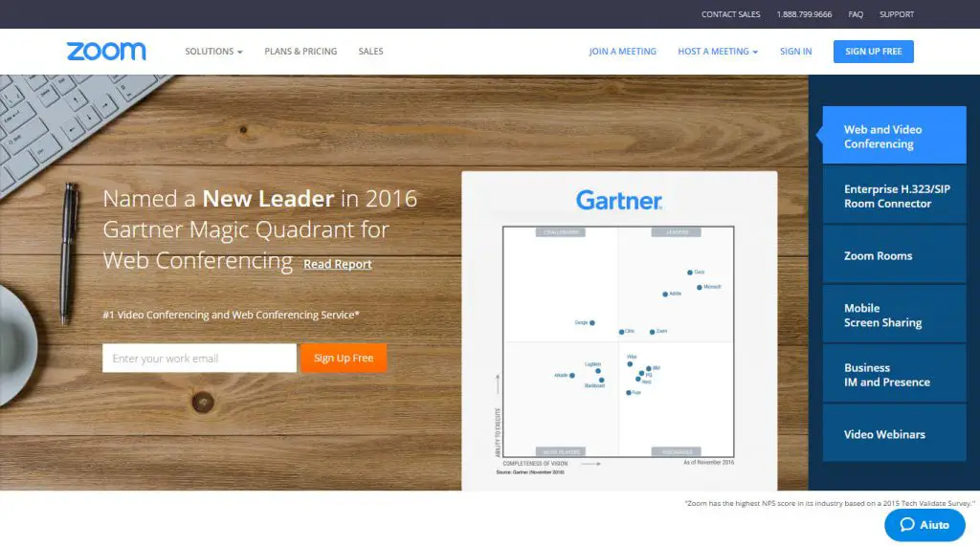The image size is (980, 546).
Task: Go to the Sales menu item
Action: coord(370,52)
